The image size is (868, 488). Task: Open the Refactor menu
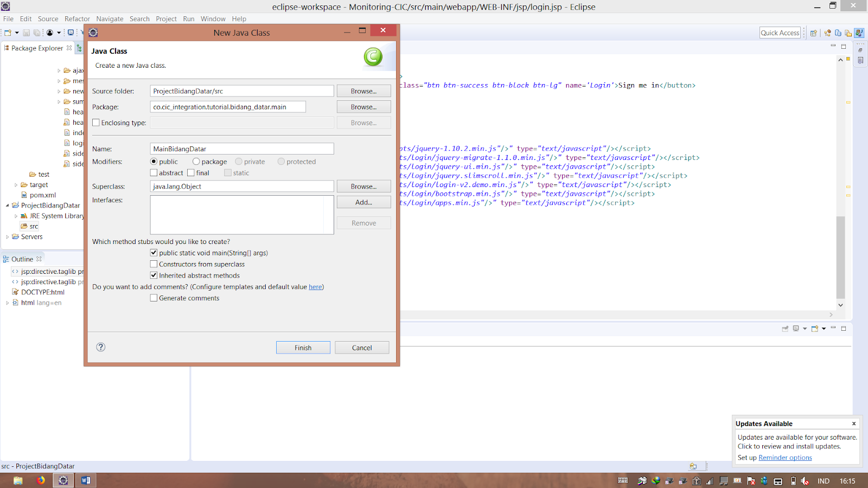point(77,18)
